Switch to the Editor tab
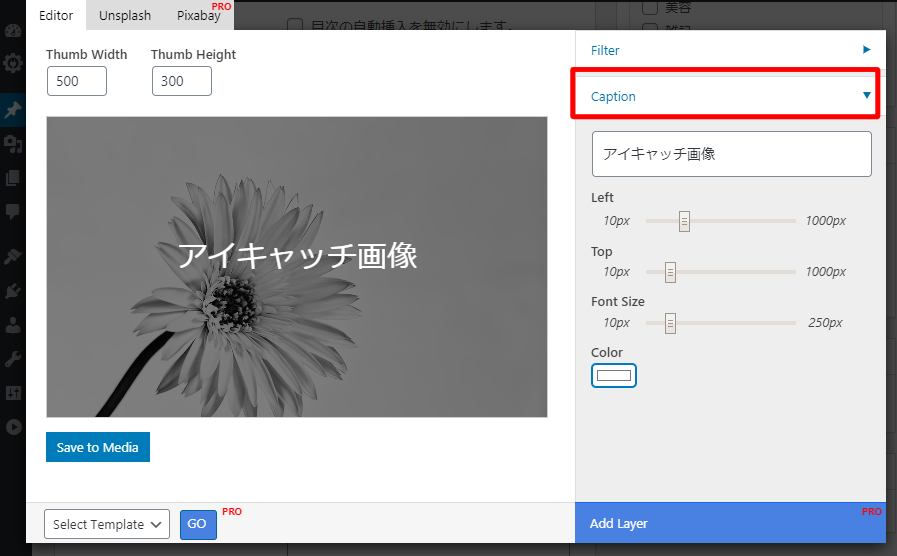Viewport: 897px width, 556px height. click(56, 15)
